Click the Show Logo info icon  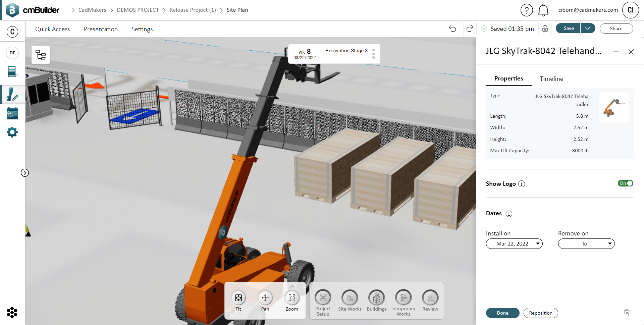pos(522,184)
